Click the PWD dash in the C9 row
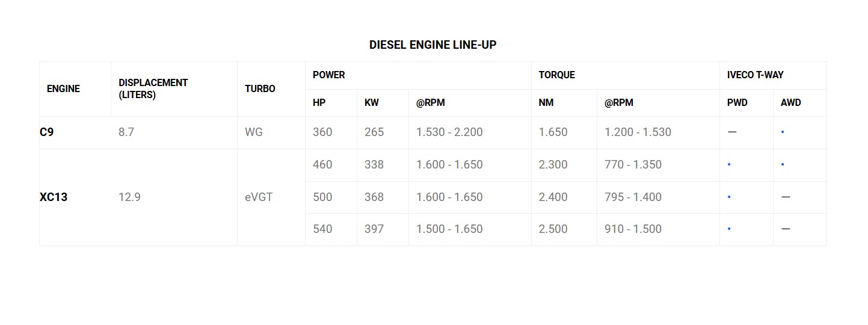This screenshot has width=868, height=325. point(732,132)
